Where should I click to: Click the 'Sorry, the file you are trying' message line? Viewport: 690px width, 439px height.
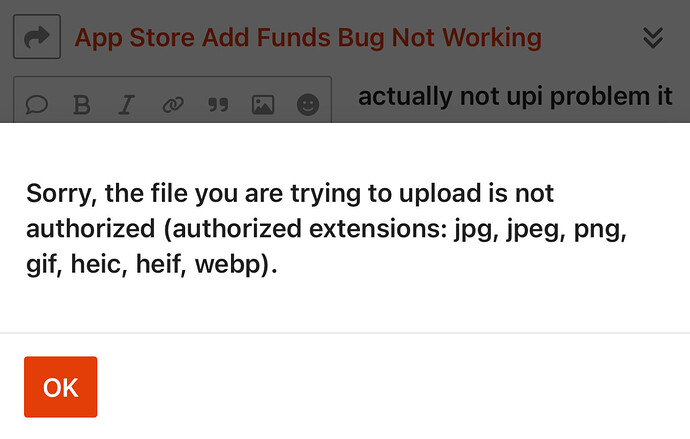(x=290, y=193)
